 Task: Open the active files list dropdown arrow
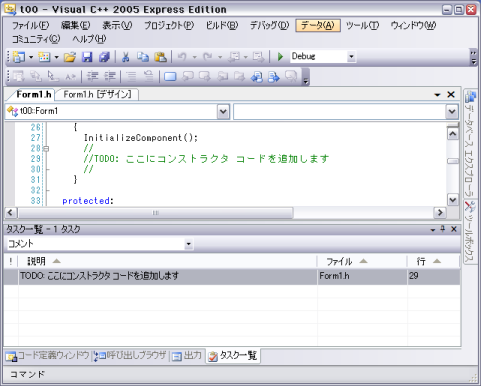tap(437, 95)
